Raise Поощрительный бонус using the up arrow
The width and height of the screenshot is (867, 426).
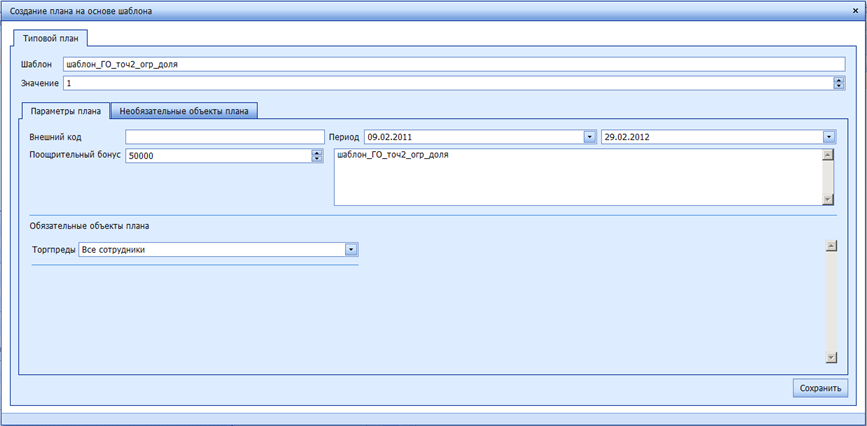317,153
